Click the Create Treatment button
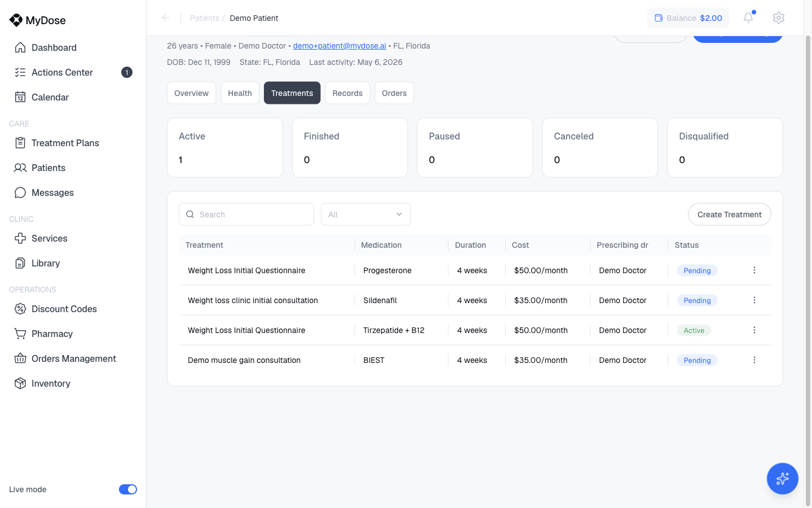This screenshot has width=812, height=508. tap(729, 214)
